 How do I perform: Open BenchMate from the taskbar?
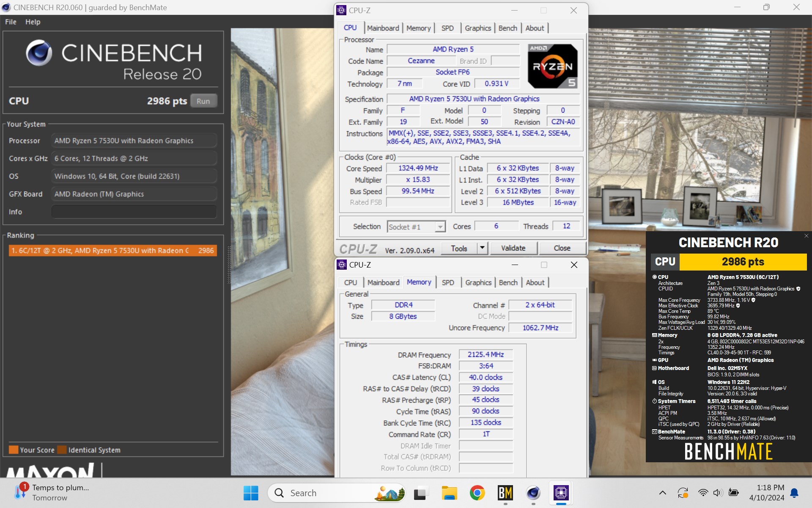[505, 493]
